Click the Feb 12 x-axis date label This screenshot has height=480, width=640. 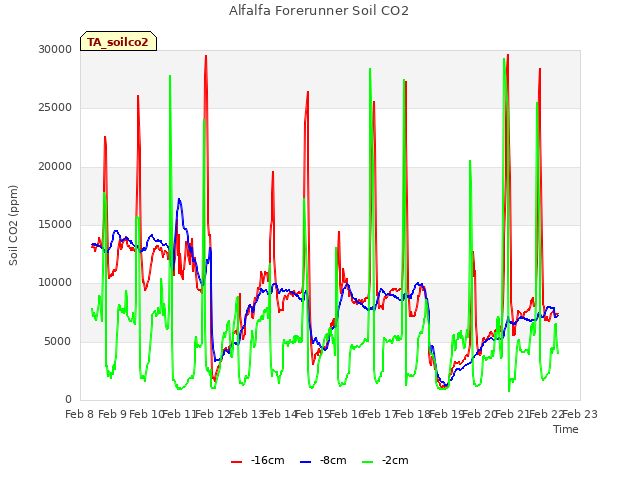tap(213, 414)
